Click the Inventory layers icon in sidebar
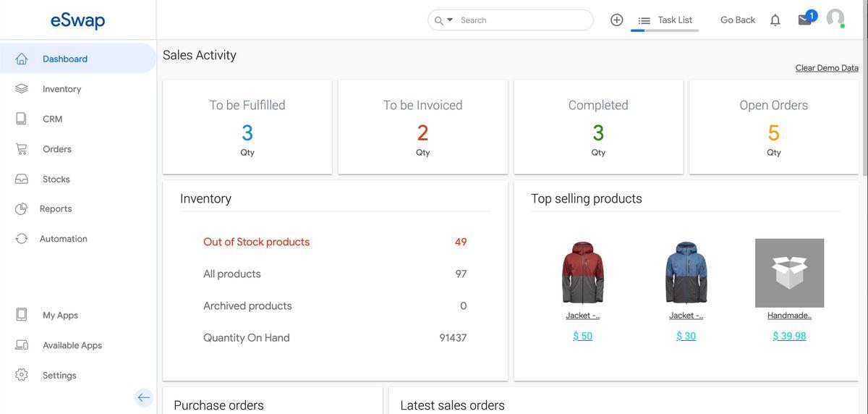Viewport: 868px width, 414px height. (22, 88)
